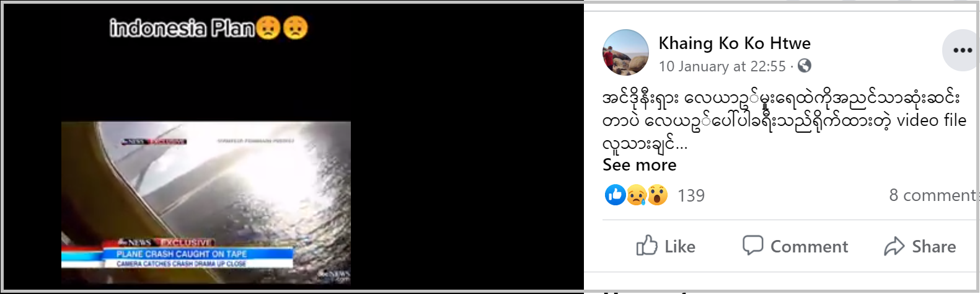Screen dimensions: 980x294
Task: Click the globe public privacy icon
Action: (x=805, y=66)
